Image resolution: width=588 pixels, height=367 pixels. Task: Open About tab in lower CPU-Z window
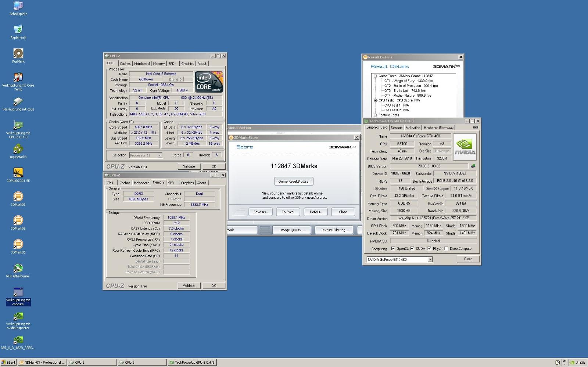tap(202, 183)
